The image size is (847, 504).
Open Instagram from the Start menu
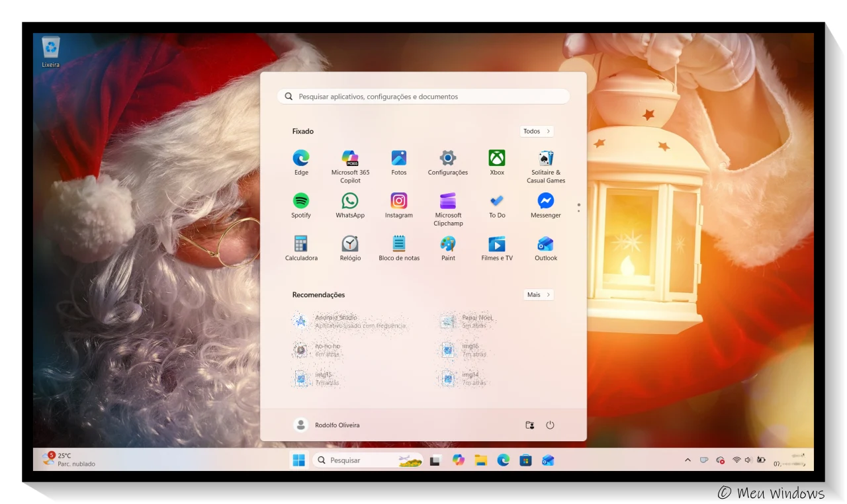coord(398,200)
